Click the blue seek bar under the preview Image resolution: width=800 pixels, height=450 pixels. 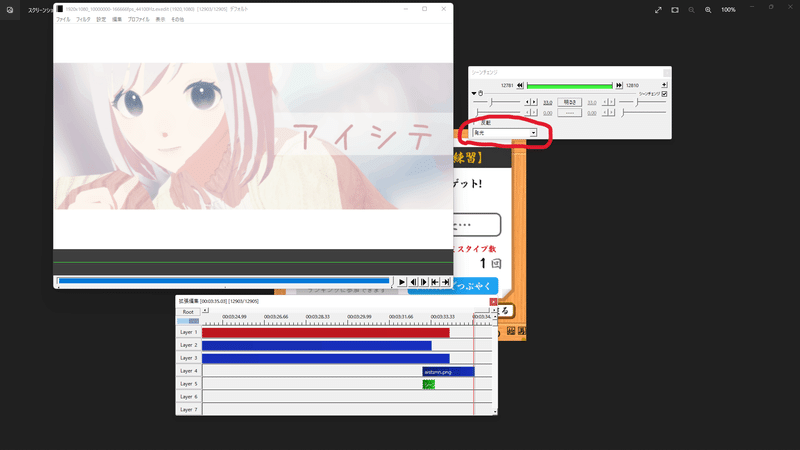pyautogui.click(x=223, y=281)
